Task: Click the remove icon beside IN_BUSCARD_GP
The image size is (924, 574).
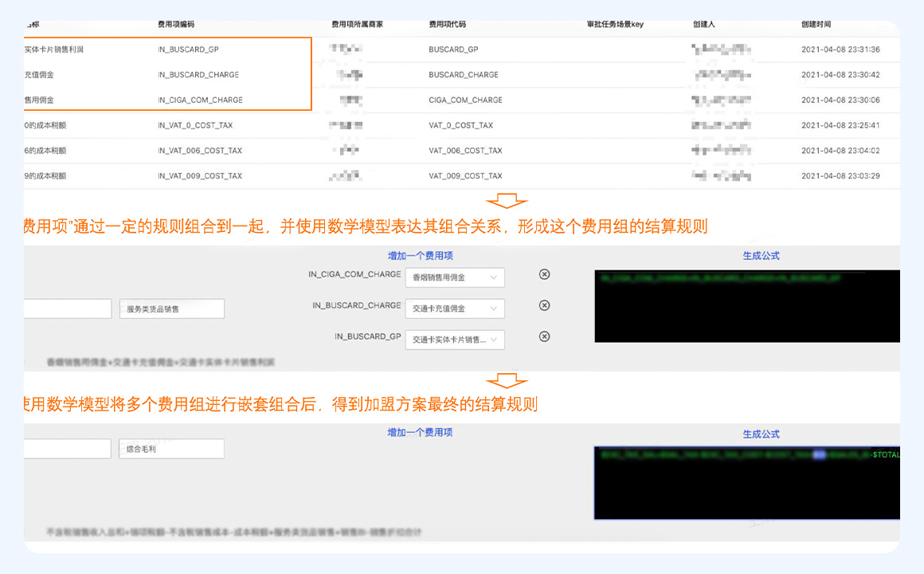Action: (x=544, y=336)
